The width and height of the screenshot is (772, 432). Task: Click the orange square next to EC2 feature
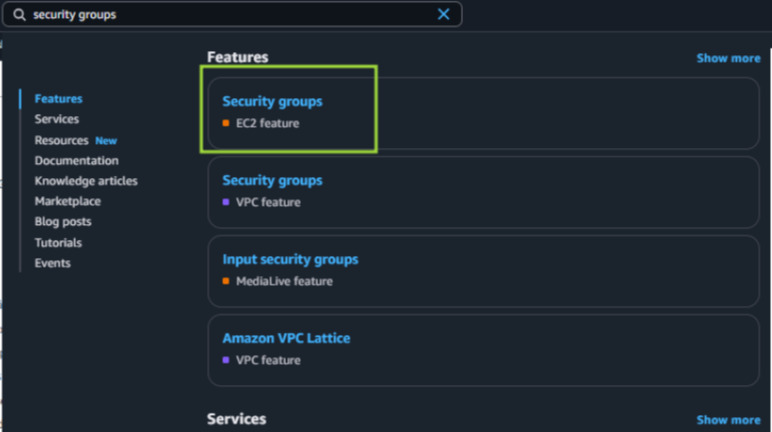pyautogui.click(x=226, y=123)
